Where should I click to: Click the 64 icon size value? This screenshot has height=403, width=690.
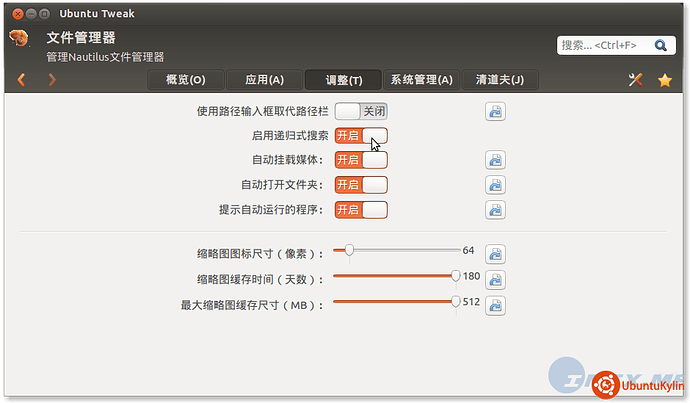click(x=468, y=250)
